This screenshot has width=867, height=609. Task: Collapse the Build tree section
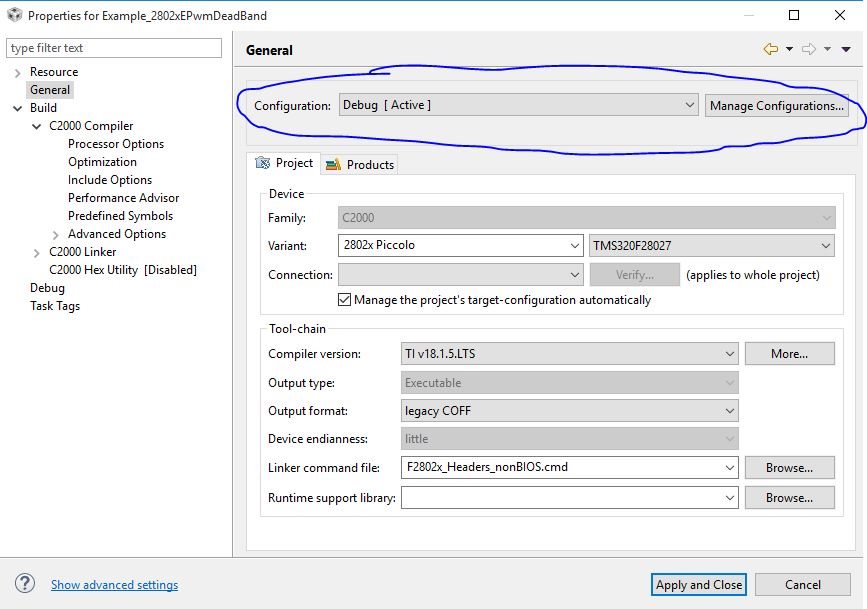17,107
